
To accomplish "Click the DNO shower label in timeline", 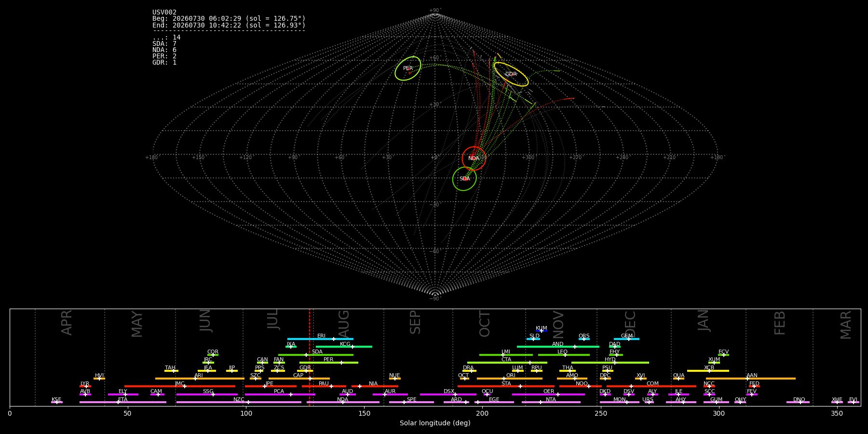I will pyautogui.click(x=800, y=400).
